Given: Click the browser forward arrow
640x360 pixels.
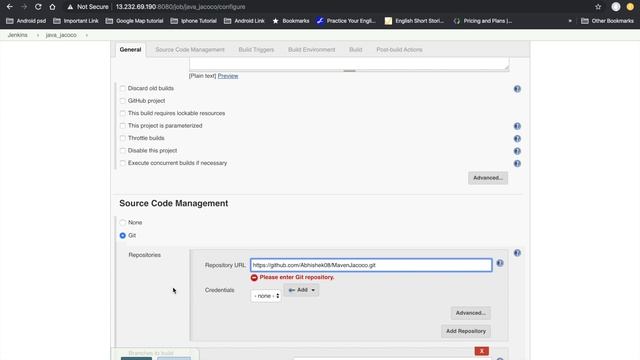Looking at the screenshot, I should pos(24,7).
